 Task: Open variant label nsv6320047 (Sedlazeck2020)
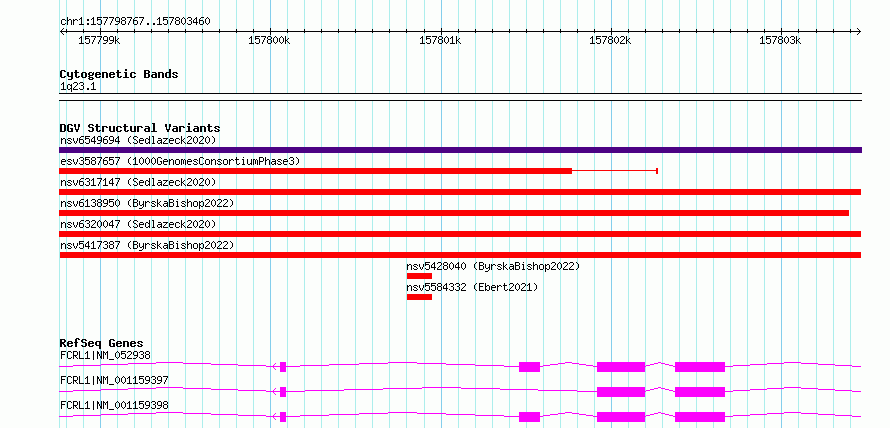138,224
